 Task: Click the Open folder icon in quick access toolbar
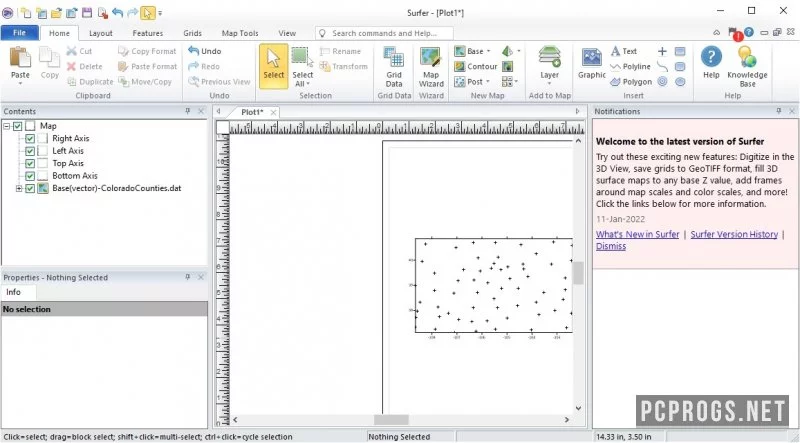pyautogui.click(x=57, y=13)
